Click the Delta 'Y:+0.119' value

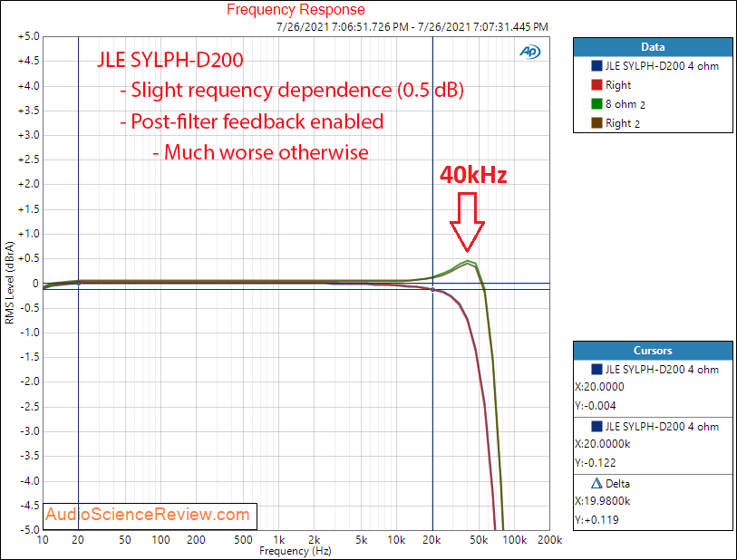coord(596,520)
